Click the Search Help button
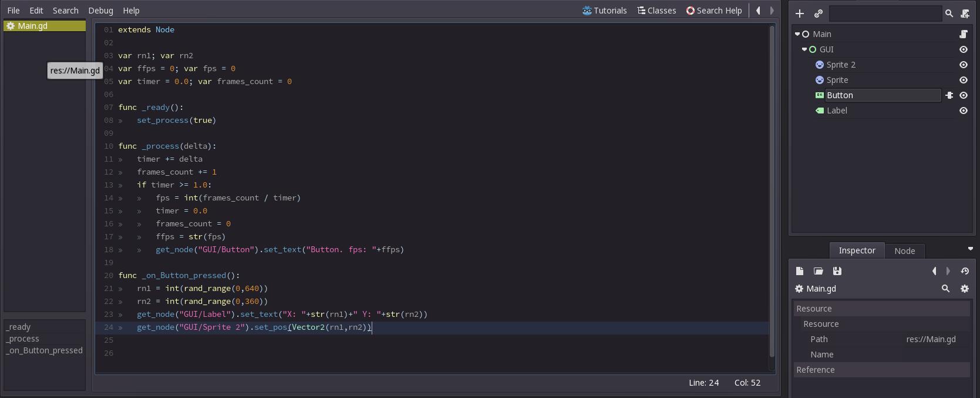Image resolution: width=980 pixels, height=398 pixels. click(x=714, y=11)
